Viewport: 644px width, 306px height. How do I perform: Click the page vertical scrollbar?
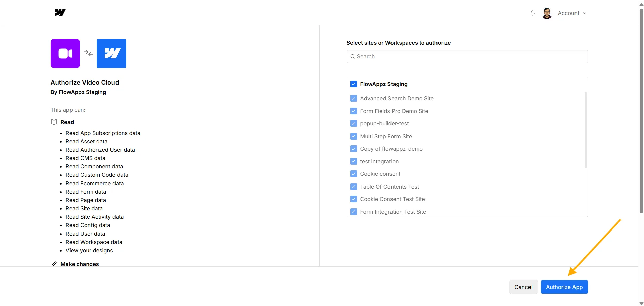[x=641, y=111]
